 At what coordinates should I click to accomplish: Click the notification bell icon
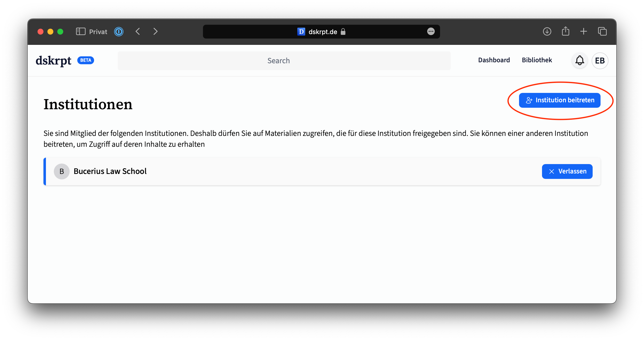click(580, 61)
